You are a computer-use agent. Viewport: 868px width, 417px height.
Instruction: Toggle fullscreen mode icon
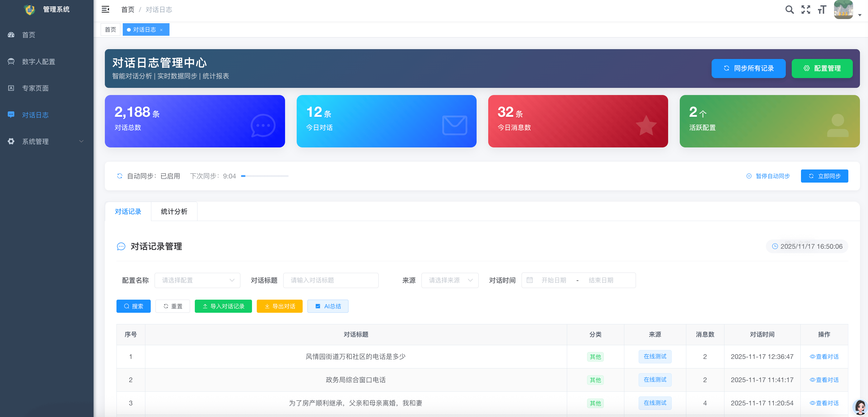[806, 10]
